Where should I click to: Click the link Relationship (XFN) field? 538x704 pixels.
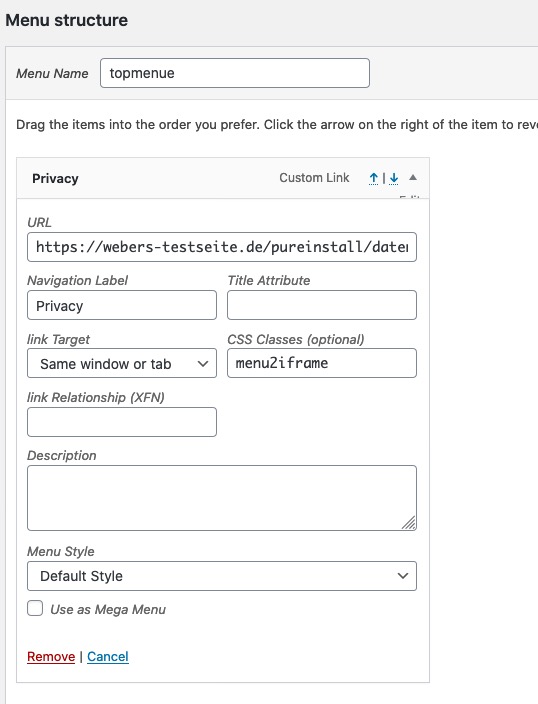coord(122,422)
